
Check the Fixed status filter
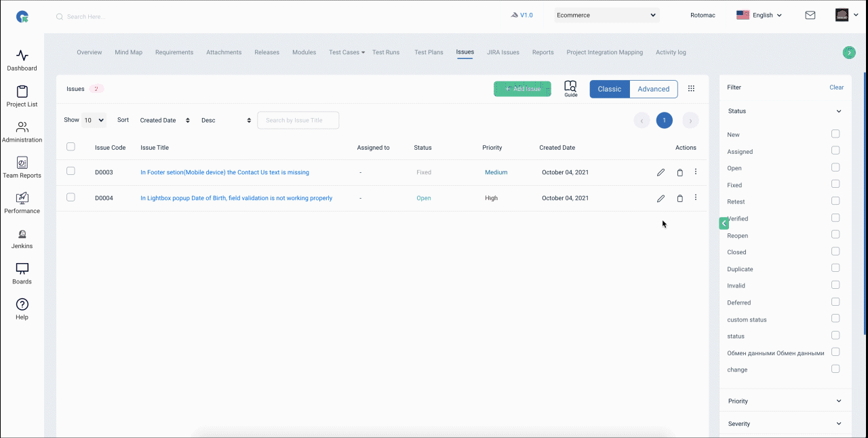835,184
